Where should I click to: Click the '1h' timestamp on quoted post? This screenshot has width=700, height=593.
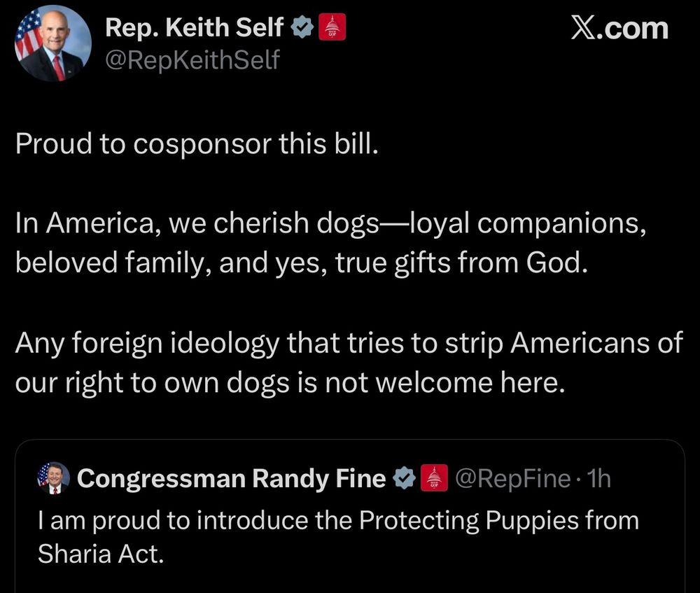[x=600, y=478]
